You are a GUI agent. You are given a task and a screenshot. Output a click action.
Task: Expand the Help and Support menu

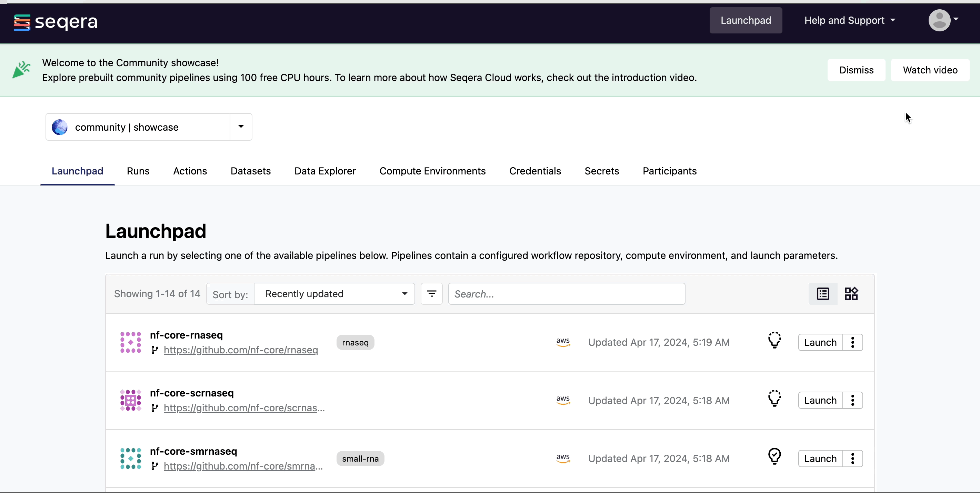coord(849,21)
